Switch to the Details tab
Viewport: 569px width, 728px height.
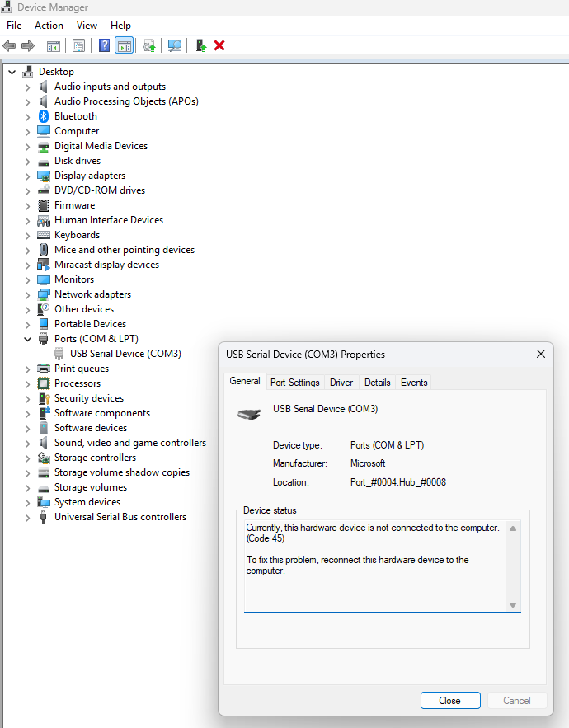click(x=377, y=382)
